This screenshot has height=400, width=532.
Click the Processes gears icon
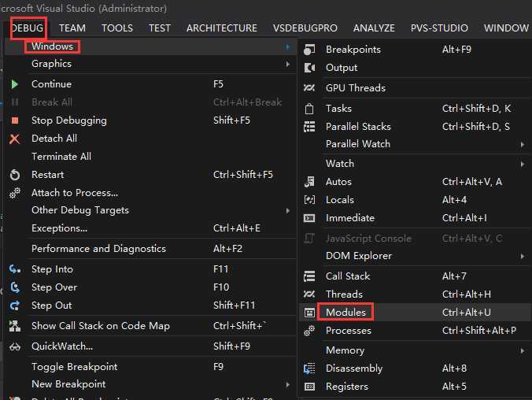coord(309,331)
